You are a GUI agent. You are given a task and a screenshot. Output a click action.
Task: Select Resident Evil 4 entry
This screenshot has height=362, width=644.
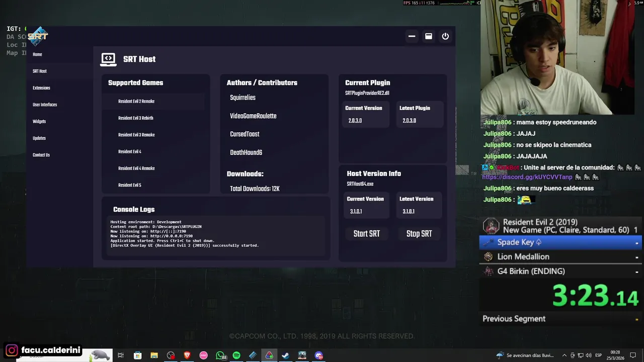pyautogui.click(x=130, y=152)
